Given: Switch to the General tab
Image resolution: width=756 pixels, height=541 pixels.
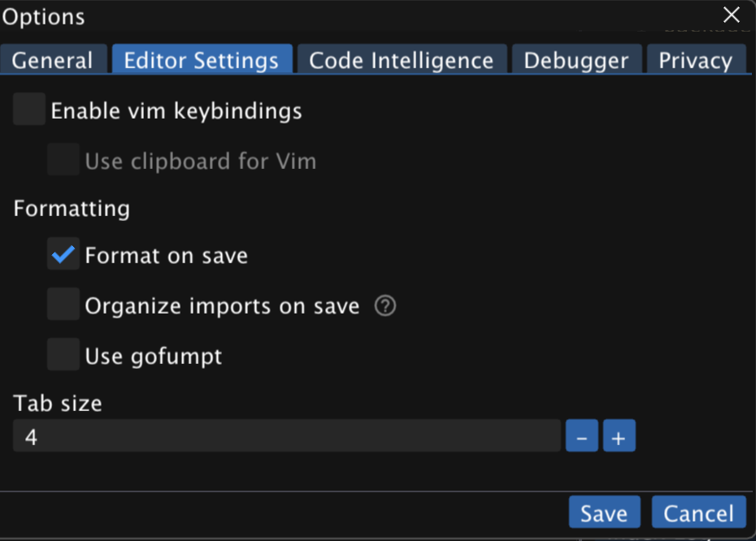Looking at the screenshot, I should click(53, 60).
